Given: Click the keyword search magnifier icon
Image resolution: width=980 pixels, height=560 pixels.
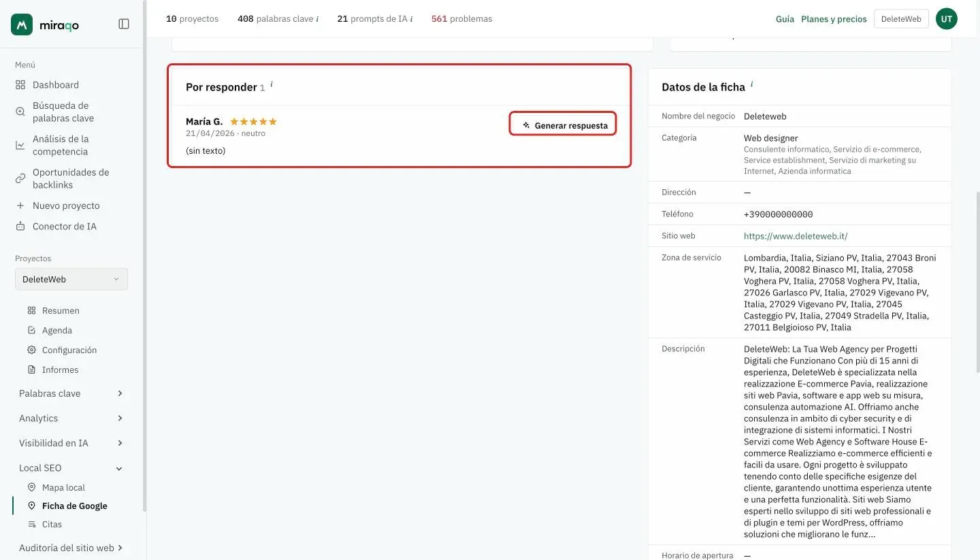Looking at the screenshot, I should click(20, 112).
